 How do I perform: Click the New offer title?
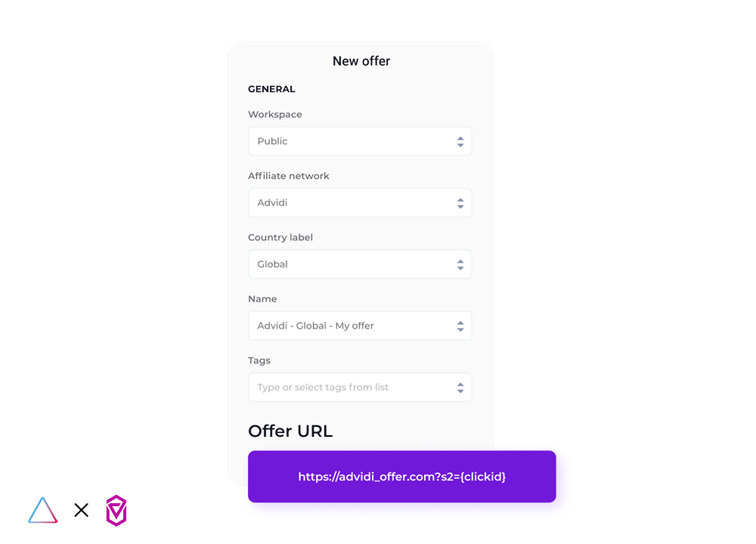click(361, 61)
